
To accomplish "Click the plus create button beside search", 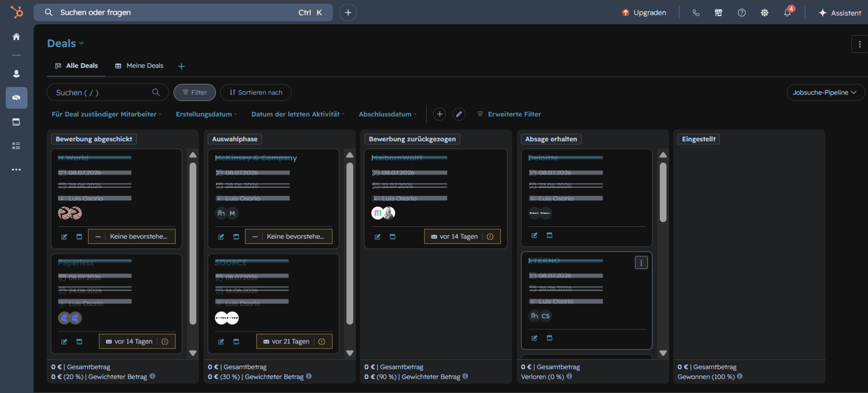I will point(348,12).
